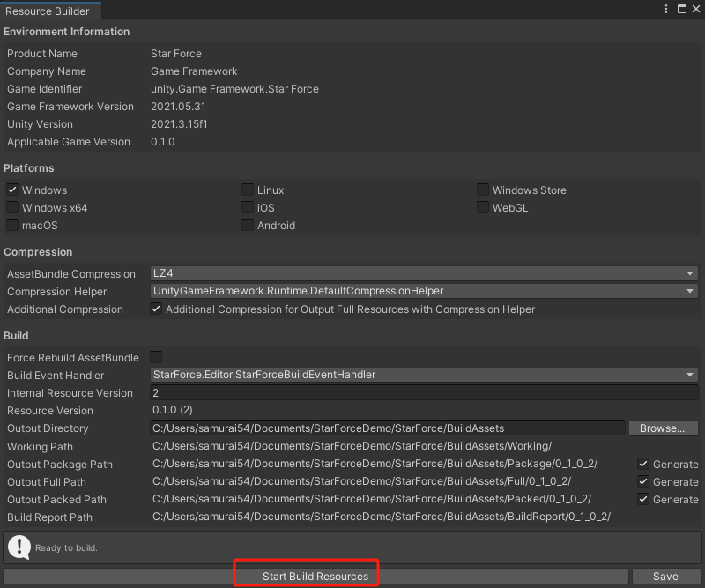Open the Build Event Handler dropdown
This screenshot has height=588, width=705.
coord(423,375)
